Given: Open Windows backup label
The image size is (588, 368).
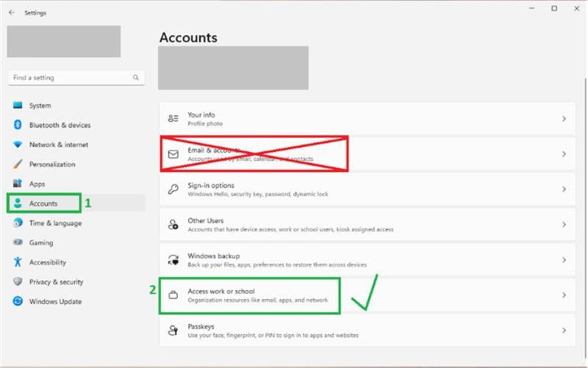Looking at the screenshot, I should click(213, 256).
